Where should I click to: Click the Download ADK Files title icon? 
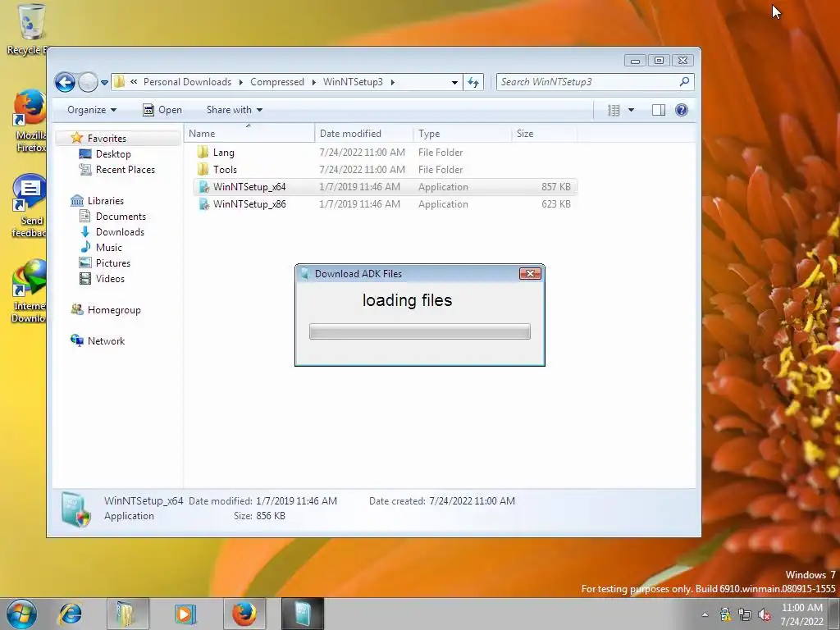pos(305,274)
